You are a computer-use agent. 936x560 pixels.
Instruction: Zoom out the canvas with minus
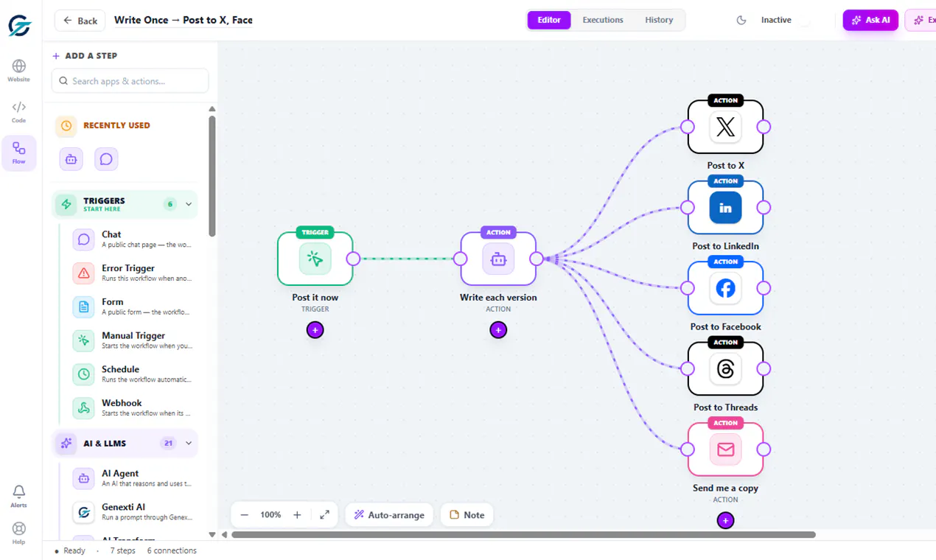[x=245, y=515]
